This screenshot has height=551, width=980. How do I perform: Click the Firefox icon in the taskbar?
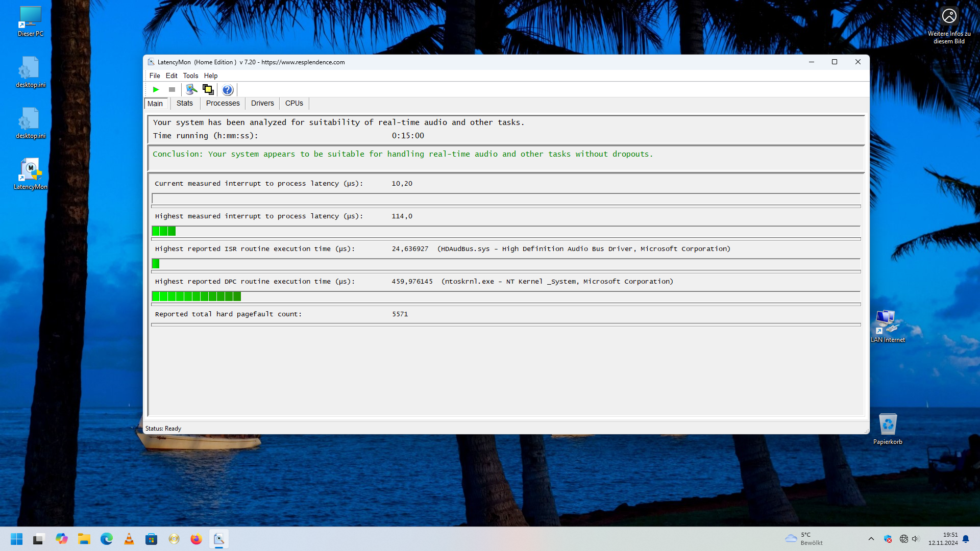point(196,539)
